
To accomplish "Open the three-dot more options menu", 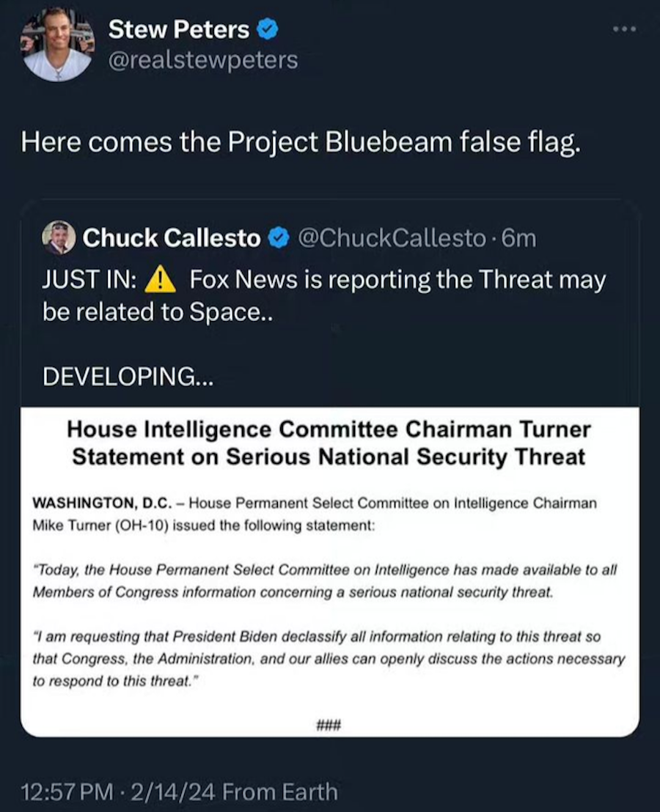I will click(624, 29).
